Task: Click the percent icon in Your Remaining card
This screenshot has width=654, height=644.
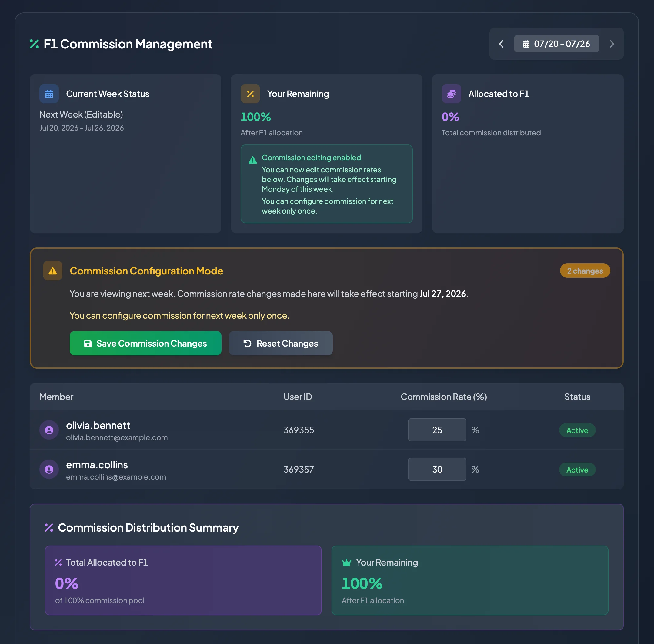Action: [x=250, y=94]
